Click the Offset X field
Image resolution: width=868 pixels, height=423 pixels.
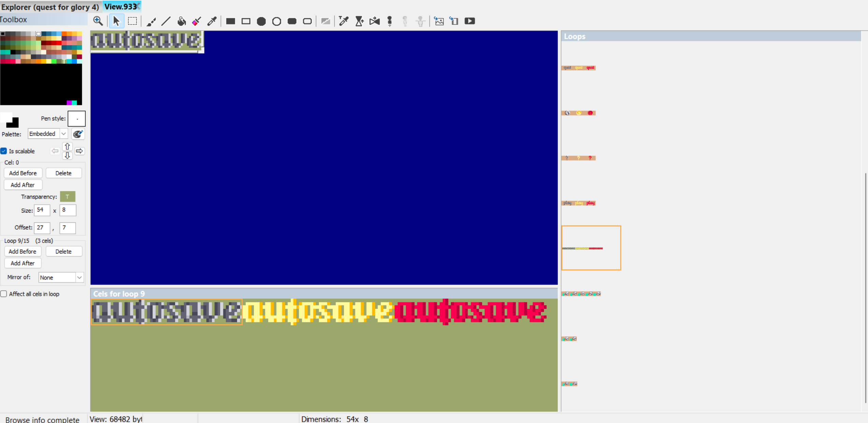(x=42, y=228)
